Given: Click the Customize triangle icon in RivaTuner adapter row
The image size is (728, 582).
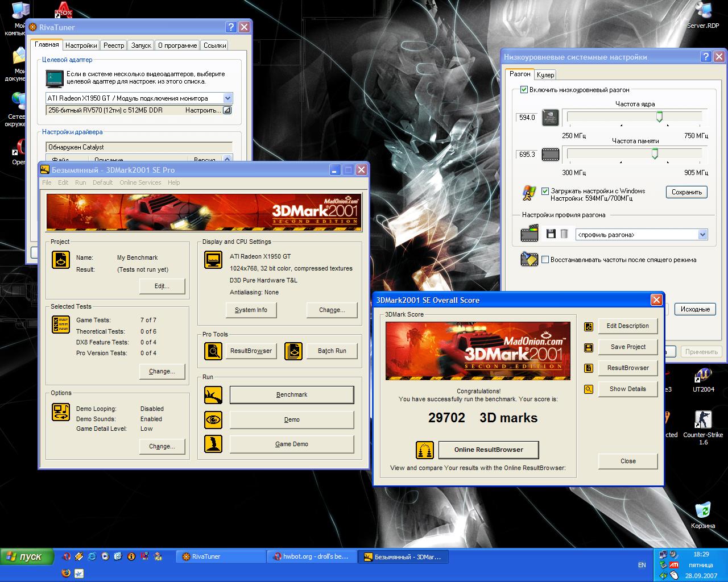Looking at the screenshot, I should coord(227,110).
